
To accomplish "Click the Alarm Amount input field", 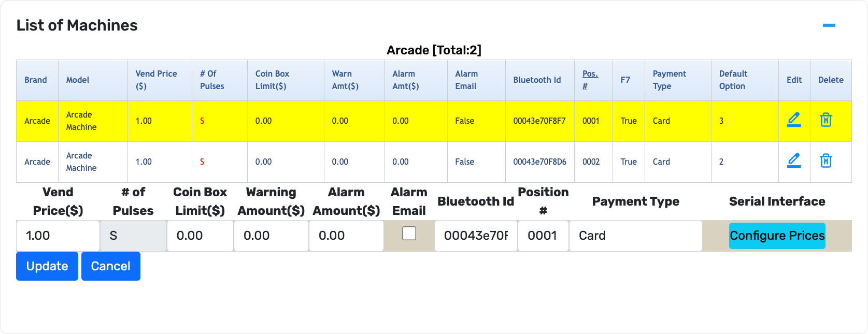I will point(346,236).
